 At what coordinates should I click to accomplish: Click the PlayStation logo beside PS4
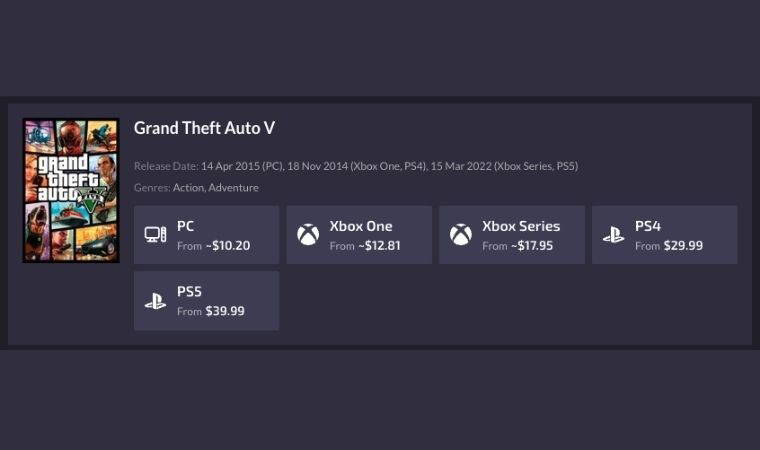[613, 235]
